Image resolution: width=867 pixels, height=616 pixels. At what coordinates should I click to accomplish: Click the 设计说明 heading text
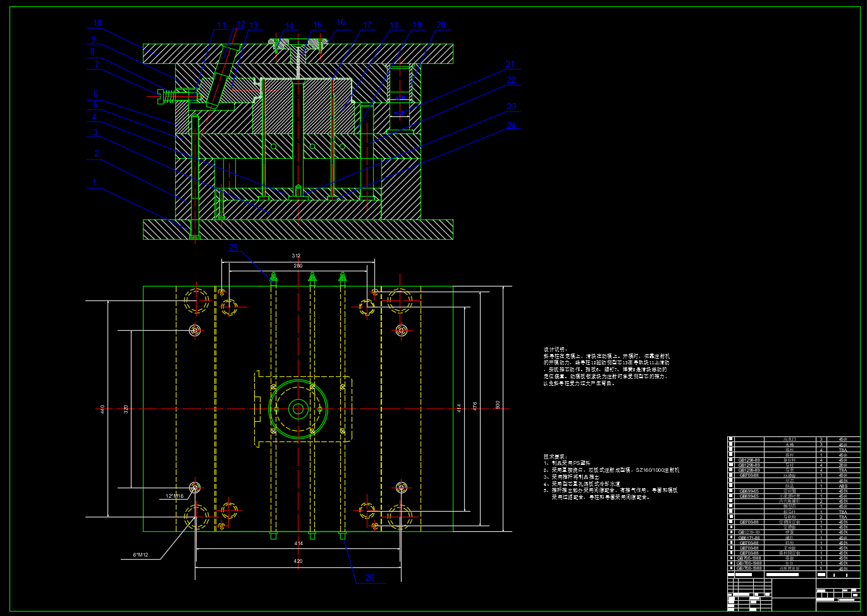pos(556,349)
